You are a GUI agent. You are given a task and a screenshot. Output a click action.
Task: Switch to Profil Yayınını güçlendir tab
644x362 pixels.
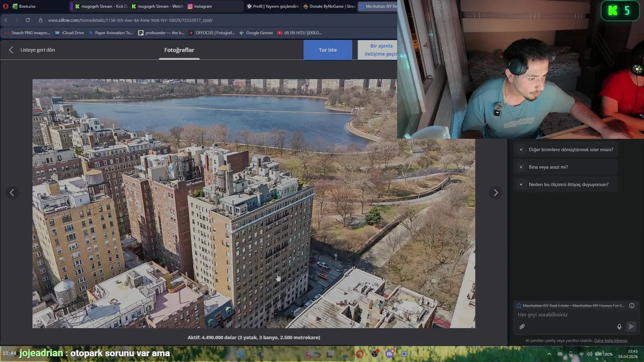(x=273, y=6)
